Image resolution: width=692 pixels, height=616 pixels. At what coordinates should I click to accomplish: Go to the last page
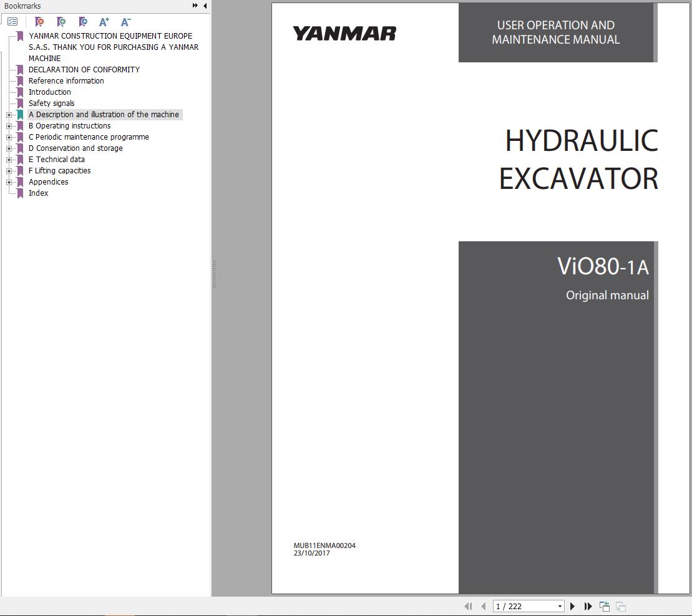(x=588, y=605)
